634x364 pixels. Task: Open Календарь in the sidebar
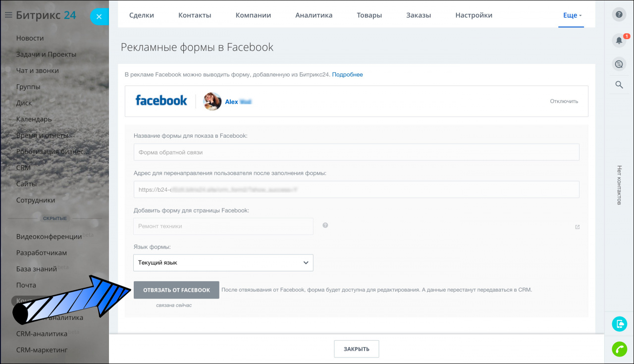[x=34, y=119]
